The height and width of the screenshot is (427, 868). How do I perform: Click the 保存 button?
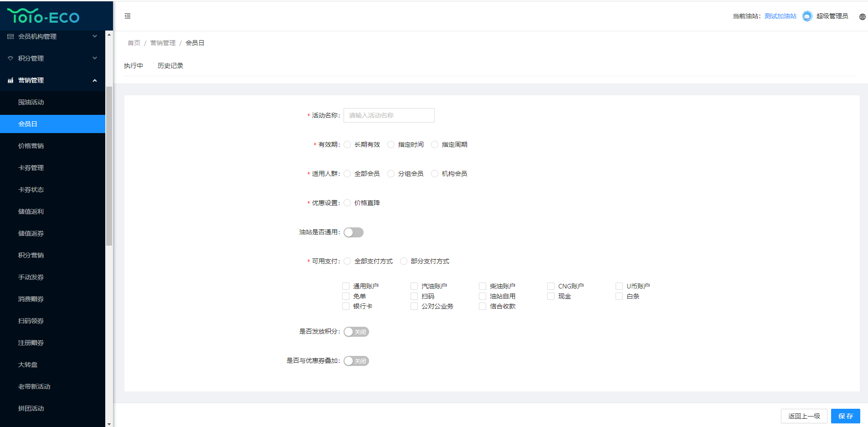click(x=846, y=416)
